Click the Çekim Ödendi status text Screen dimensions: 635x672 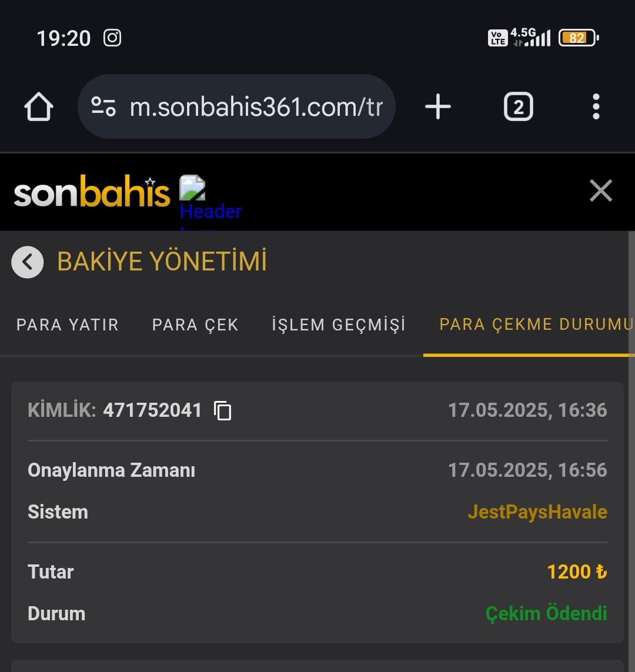coord(546,613)
